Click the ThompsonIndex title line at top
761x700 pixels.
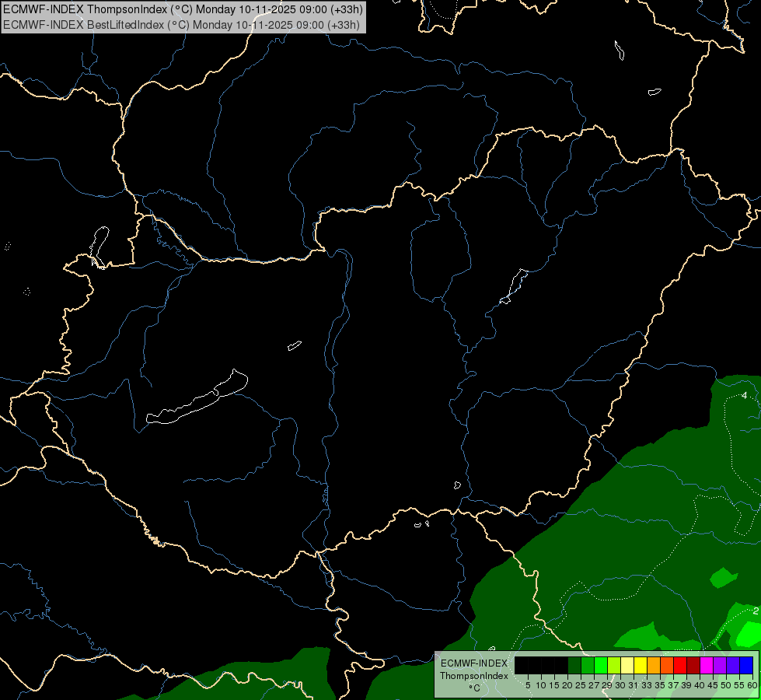tap(183, 9)
